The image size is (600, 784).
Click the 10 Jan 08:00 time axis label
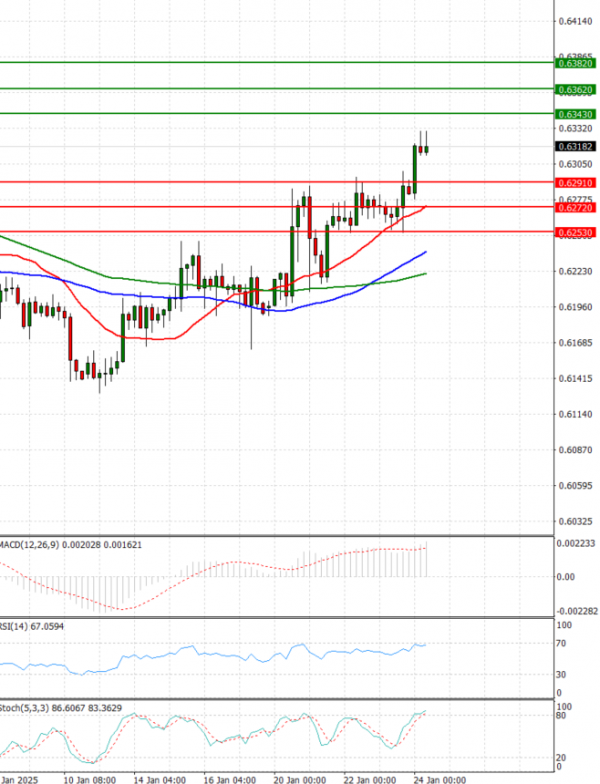click(90, 780)
